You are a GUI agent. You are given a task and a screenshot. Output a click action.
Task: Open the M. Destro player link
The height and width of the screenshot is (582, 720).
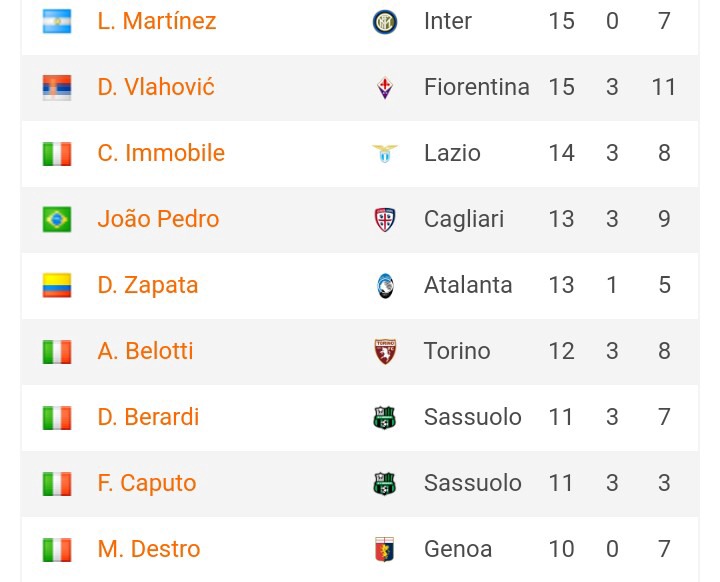pos(149,549)
